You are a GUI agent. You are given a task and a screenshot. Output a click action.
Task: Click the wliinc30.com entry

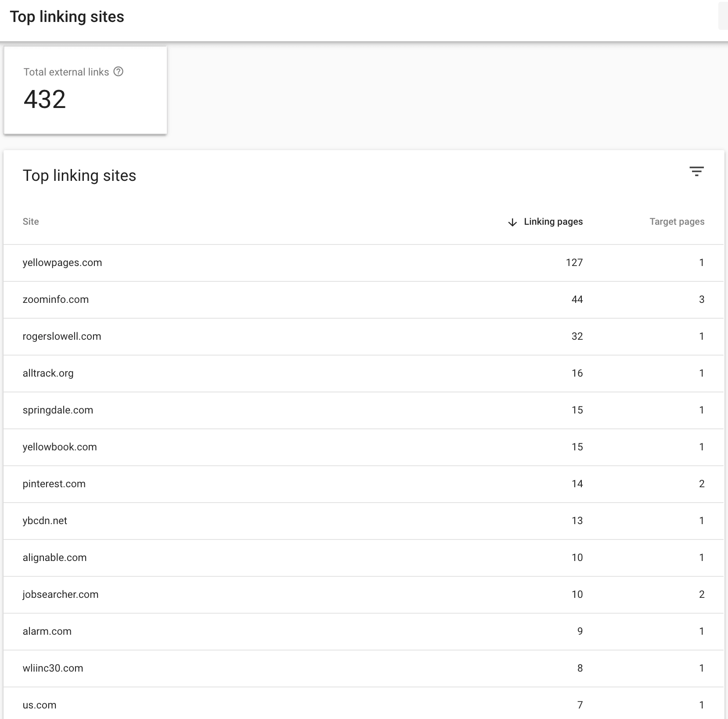pos(53,668)
